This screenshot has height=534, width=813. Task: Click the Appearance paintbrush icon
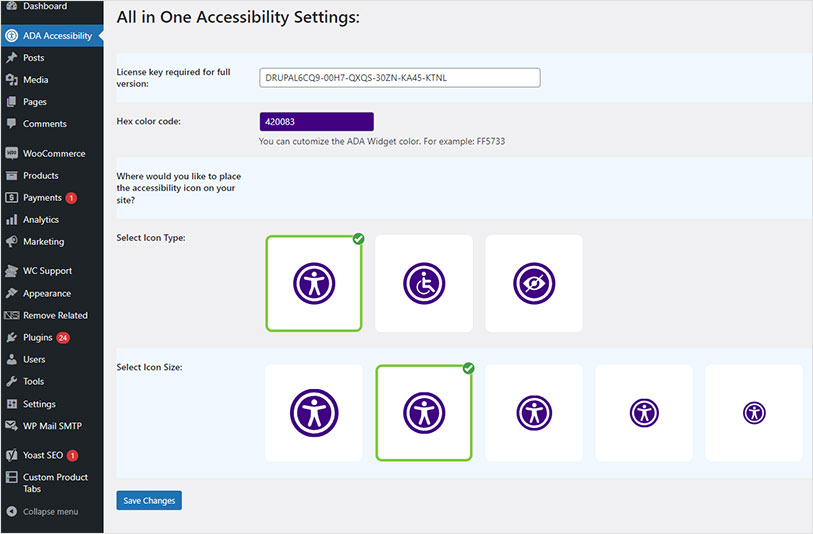click(11, 293)
